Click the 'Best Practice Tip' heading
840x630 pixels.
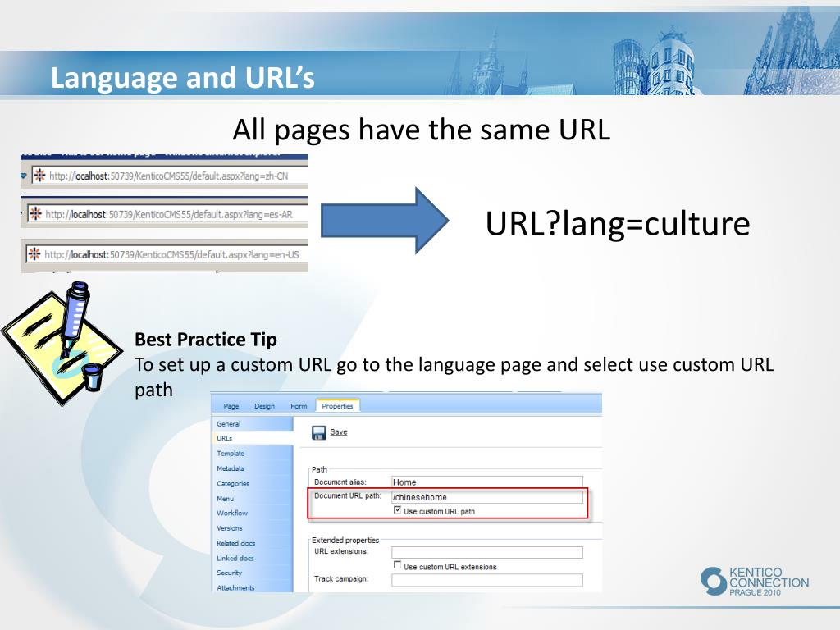[206, 340]
